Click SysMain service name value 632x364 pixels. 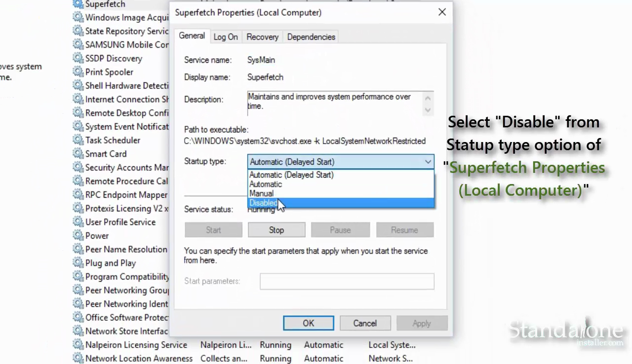pyautogui.click(x=261, y=60)
